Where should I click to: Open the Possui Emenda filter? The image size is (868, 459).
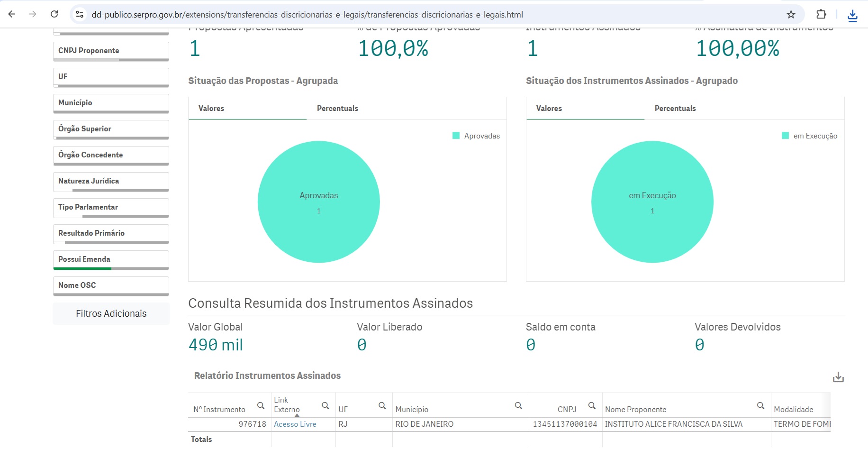[111, 259]
